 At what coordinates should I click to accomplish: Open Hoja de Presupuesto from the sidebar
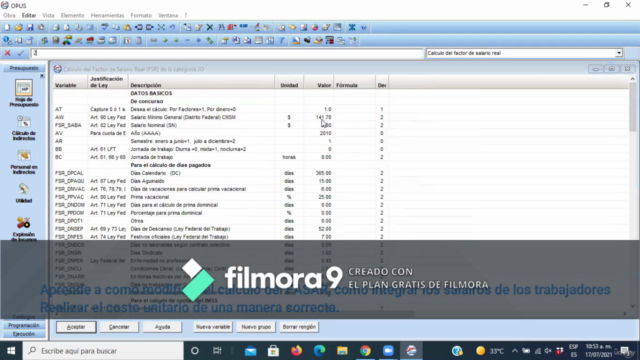click(24, 93)
